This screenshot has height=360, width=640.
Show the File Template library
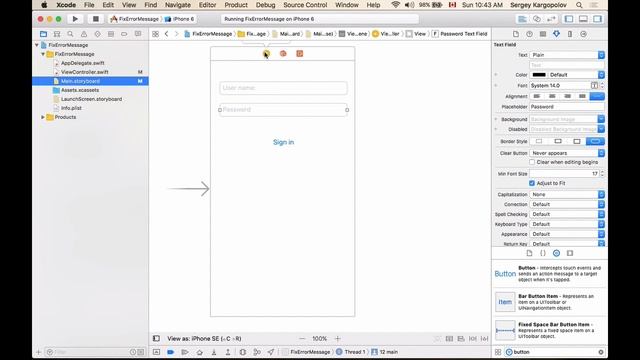pyautogui.click(x=529, y=253)
